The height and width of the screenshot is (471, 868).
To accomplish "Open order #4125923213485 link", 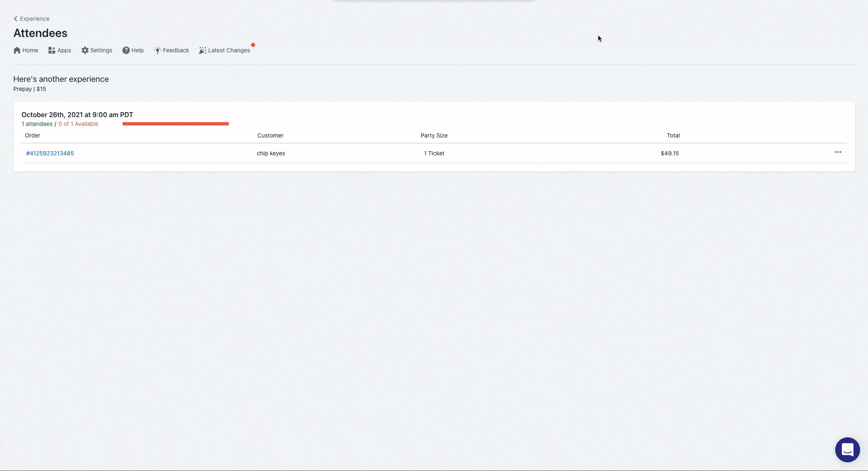I will 50,153.
